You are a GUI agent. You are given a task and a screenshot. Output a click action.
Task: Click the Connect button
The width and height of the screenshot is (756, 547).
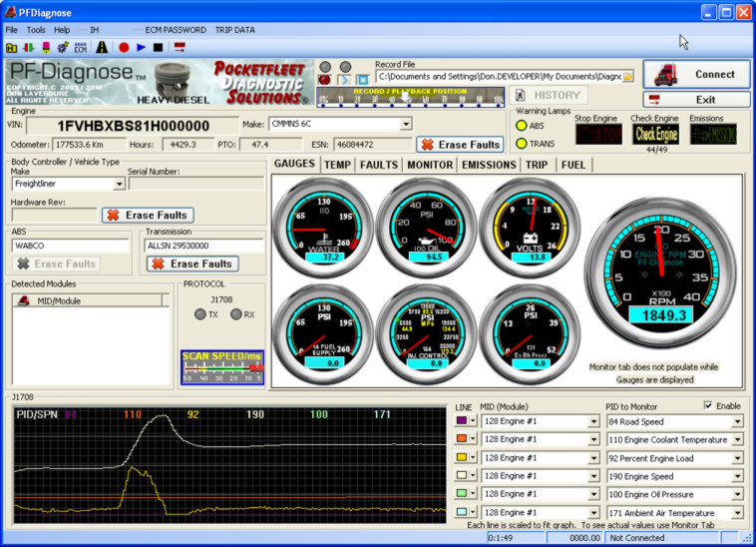coord(697,74)
